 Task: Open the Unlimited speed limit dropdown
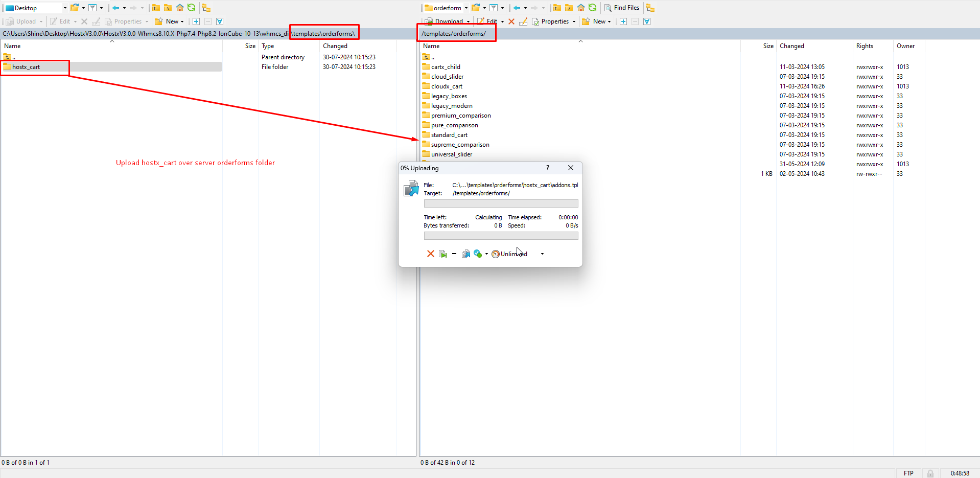542,254
